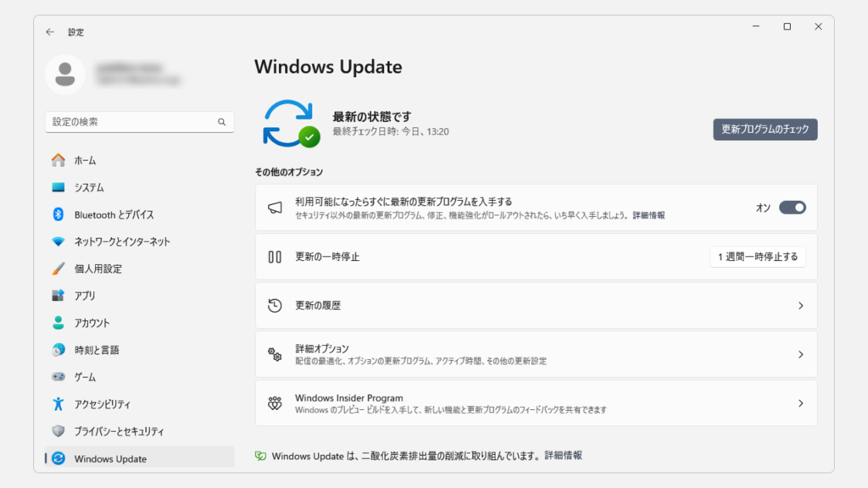Screen dimensions: 868x488
Task: Click the green leaf carbon icon
Action: coord(260,456)
